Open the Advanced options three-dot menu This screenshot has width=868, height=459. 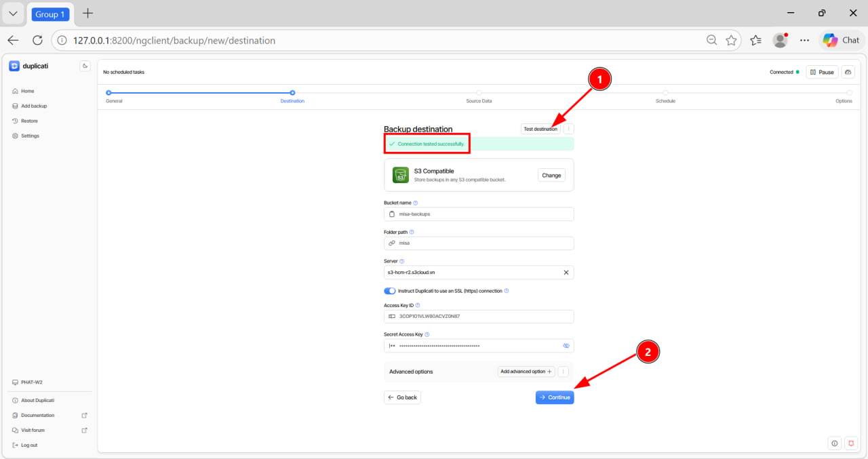click(x=563, y=372)
